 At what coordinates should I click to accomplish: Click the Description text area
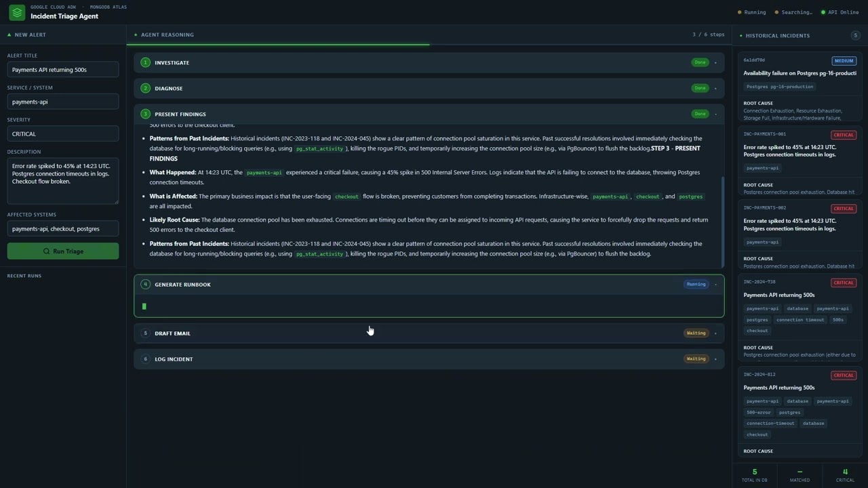point(63,181)
